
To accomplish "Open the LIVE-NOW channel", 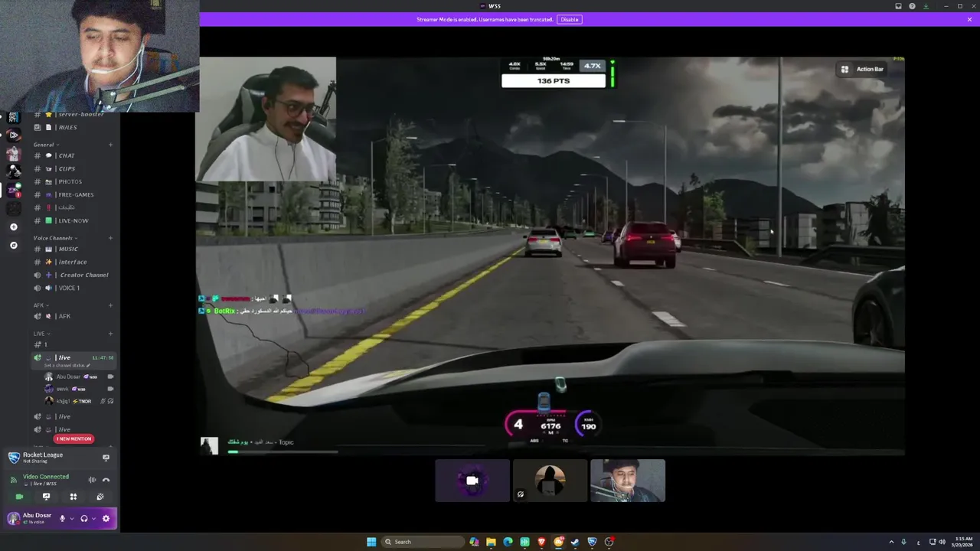I will [73, 220].
